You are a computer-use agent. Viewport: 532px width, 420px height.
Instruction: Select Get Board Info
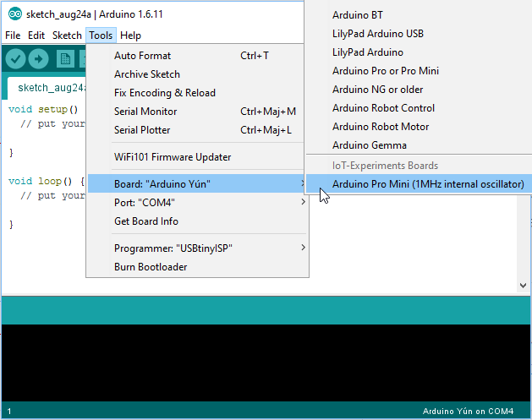coord(197,221)
